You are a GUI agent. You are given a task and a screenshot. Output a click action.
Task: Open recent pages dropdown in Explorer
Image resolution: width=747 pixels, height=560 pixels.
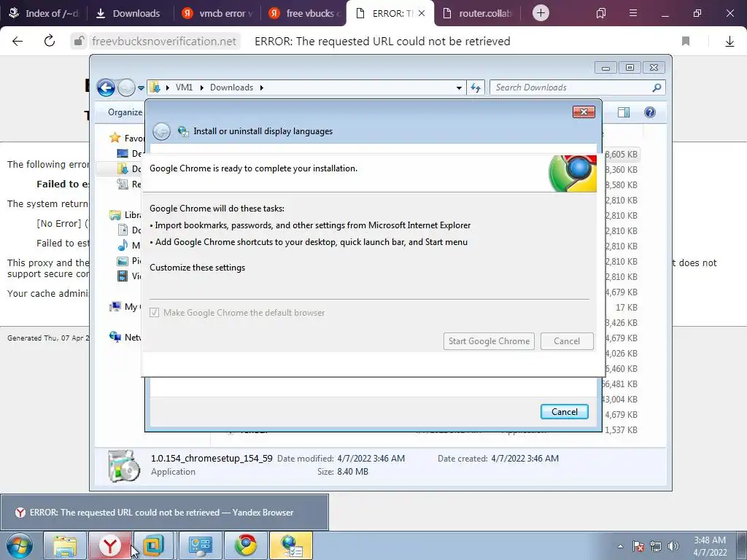[141, 88]
